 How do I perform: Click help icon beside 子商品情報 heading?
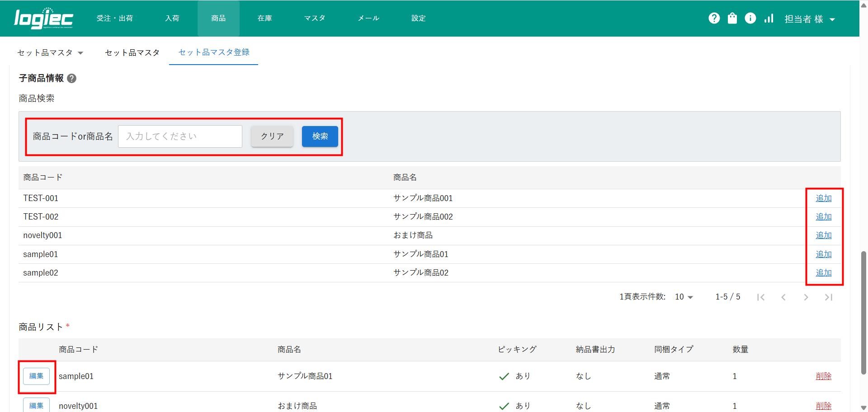click(x=71, y=79)
